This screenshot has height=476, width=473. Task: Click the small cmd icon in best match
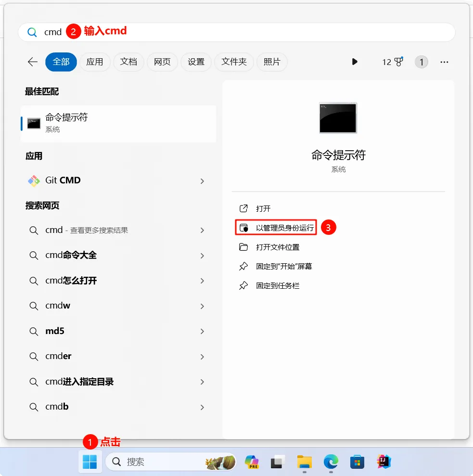click(x=34, y=124)
